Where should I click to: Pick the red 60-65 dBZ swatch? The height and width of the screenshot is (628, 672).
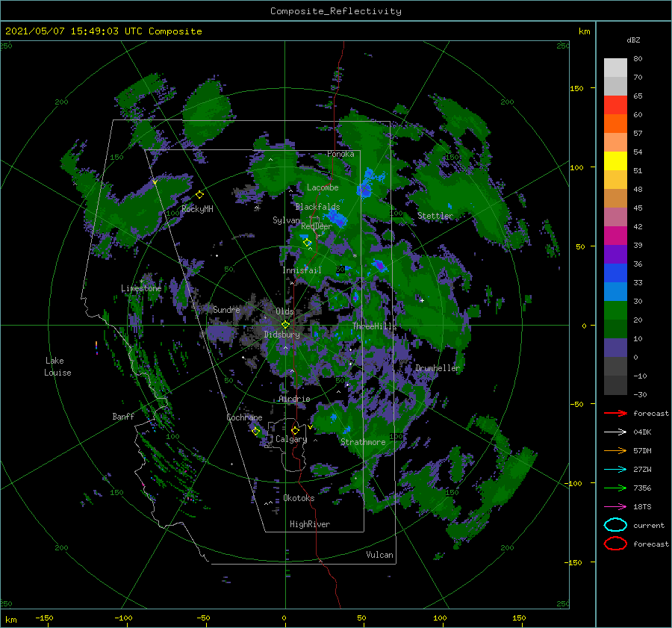(615, 105)
